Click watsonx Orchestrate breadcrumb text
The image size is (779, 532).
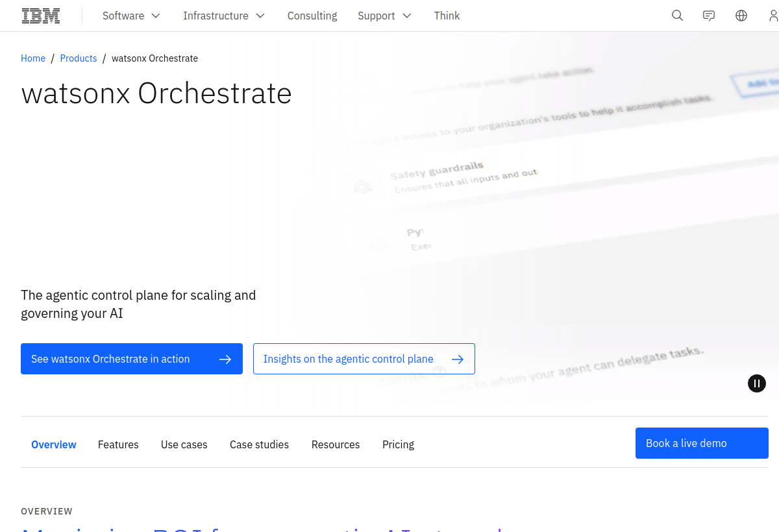[x=155, y=58]
